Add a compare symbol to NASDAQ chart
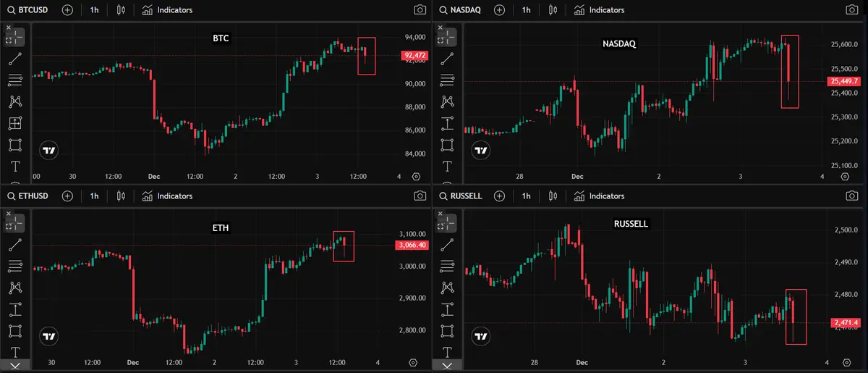868x373 pixels. tap(498, 10)
